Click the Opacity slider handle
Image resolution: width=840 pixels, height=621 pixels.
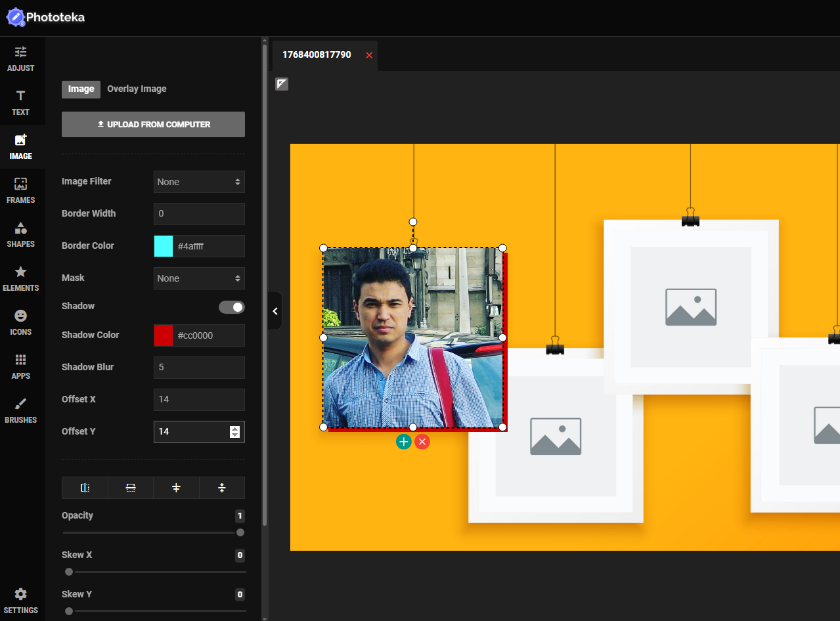coord(240,532)
